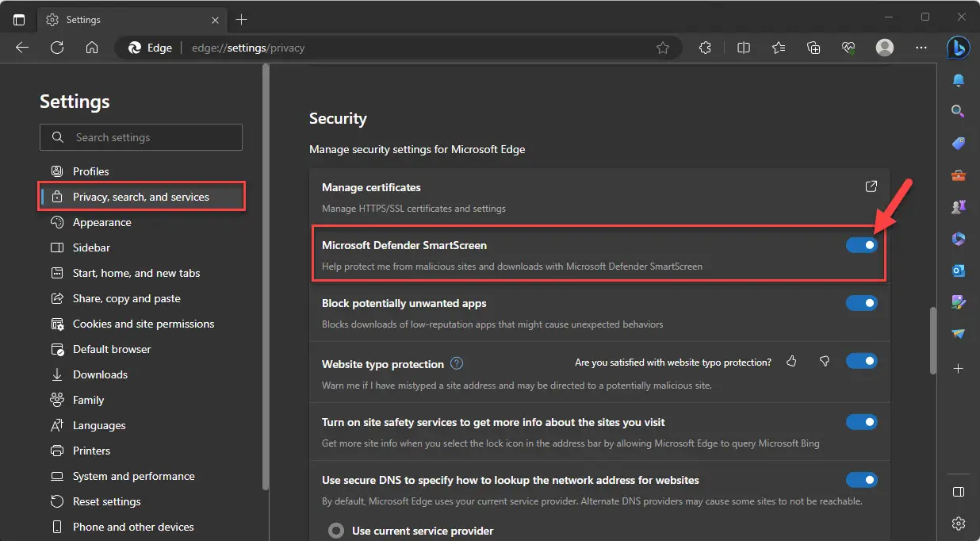
Task: Open the Bing Copilot sidebar icon
Action: [x=959, y=48]
